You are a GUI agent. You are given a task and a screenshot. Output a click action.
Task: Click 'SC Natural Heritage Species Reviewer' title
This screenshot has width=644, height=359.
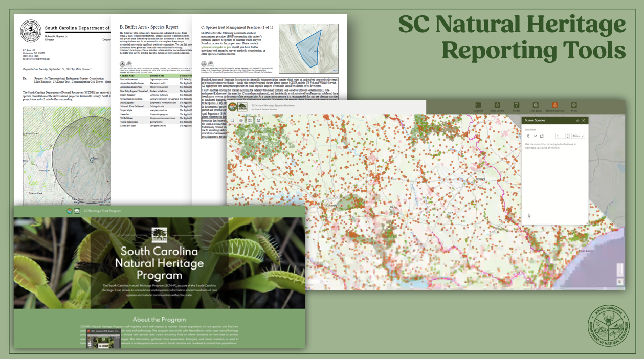273,105
